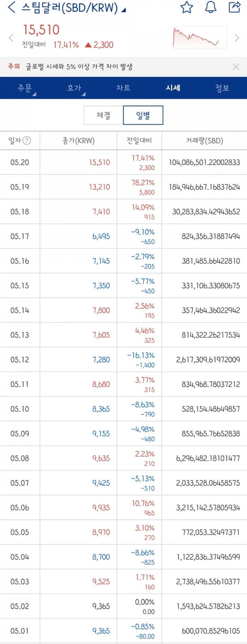The width and height of the screenshot is (247, 644).
Task: Select the 시세 tab
Action: pyautogui.click(x=173, y=88)
